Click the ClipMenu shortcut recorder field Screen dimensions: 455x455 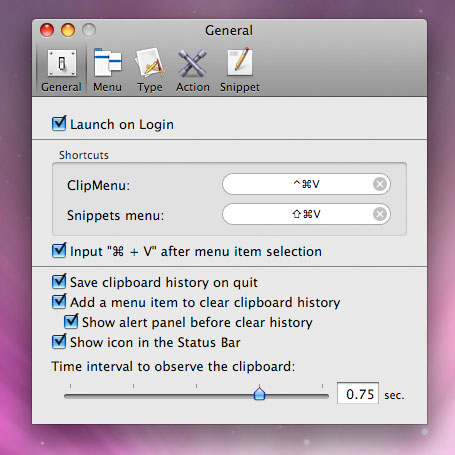coord(306,184)
